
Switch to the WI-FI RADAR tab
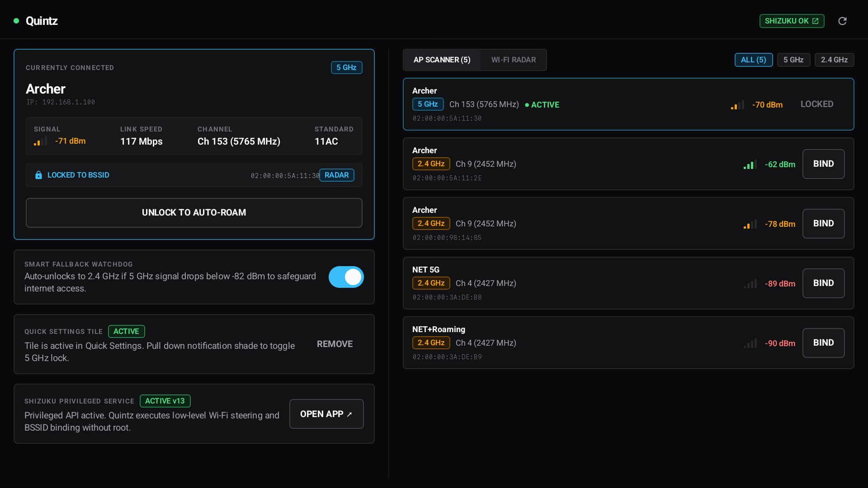[514, 60]
